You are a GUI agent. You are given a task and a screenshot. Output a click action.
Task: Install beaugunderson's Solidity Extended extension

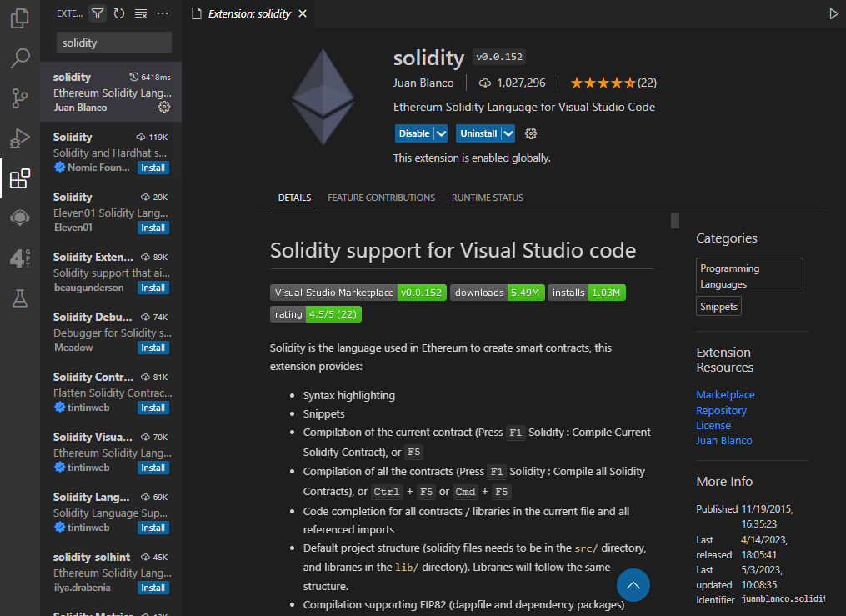click(153, 288)
